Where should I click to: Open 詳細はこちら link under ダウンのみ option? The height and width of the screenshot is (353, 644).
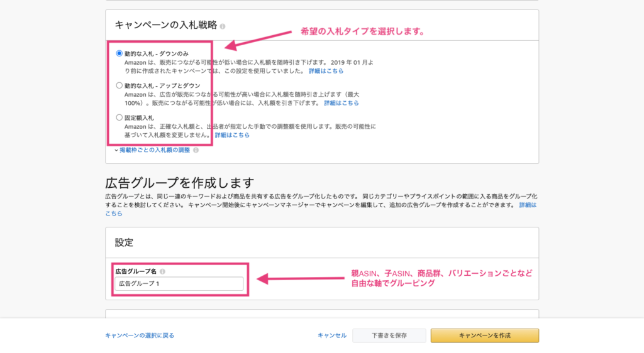tap(326, 71)
